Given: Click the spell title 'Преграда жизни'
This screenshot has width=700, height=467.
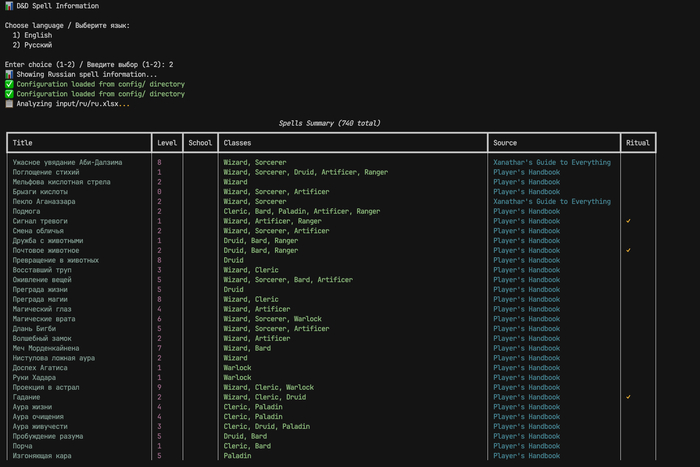Looking at the screenshot, I should [40, 290].
